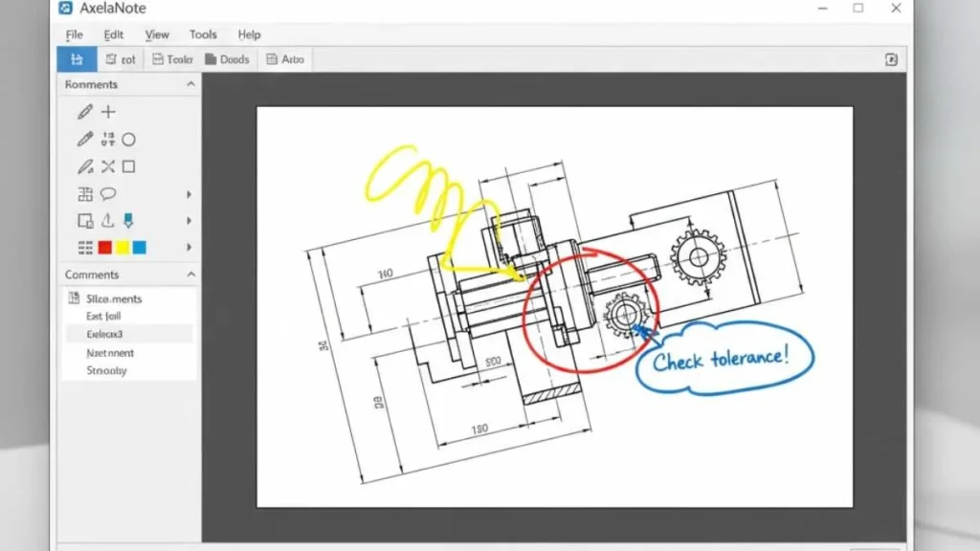This screenshot has height=551, width=980.
Task: Select the circle shape tool
Action: (x=128, y=140)
